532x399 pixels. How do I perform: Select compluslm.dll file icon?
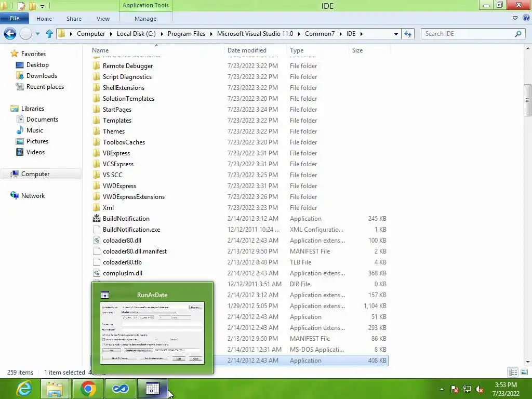click(x=97, y=273)
